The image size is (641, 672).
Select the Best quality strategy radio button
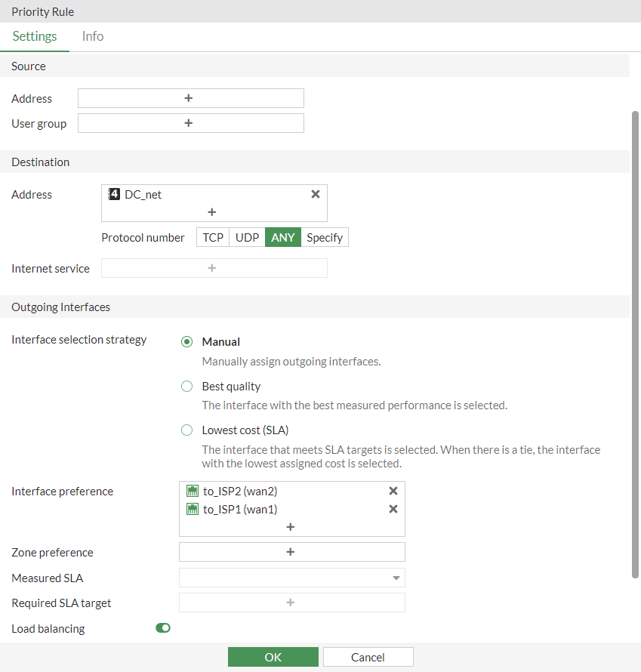pos(187,387)
